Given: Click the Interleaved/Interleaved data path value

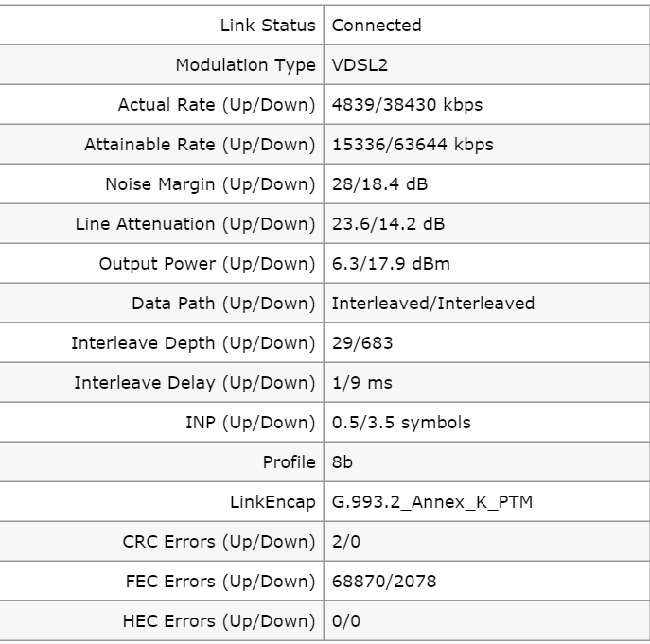Looking at the screenshot, I should click(433, 304).
